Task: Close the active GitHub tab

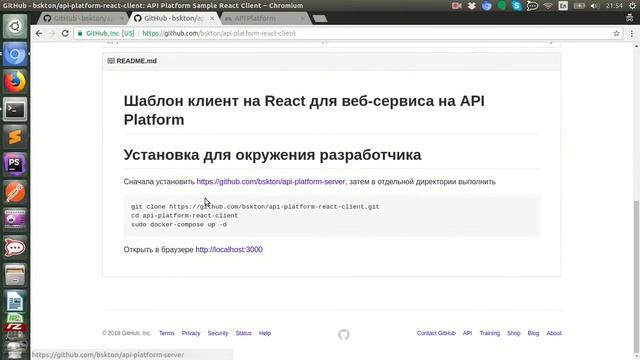Action: click(212, 18)
